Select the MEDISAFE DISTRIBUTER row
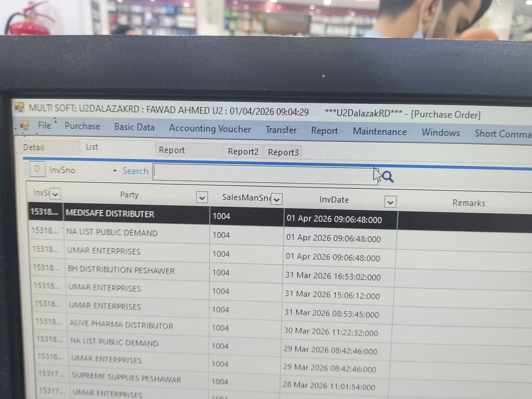 (280, 217)
